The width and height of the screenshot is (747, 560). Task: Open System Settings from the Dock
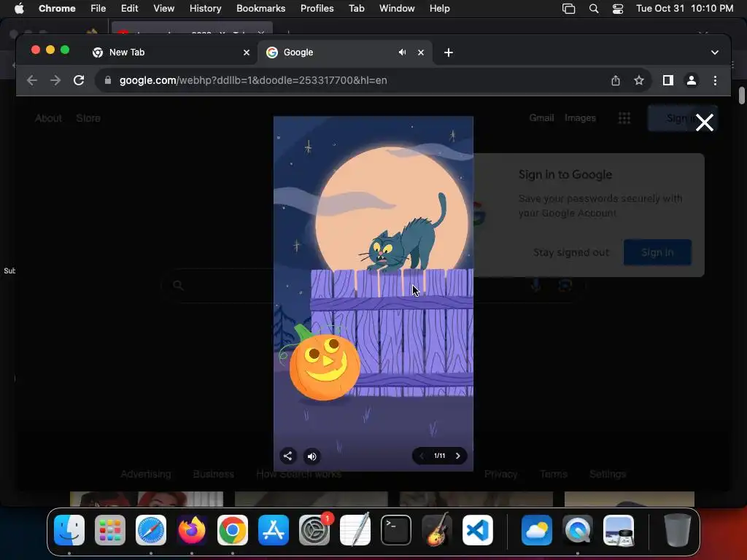click(x=314, y=530)
